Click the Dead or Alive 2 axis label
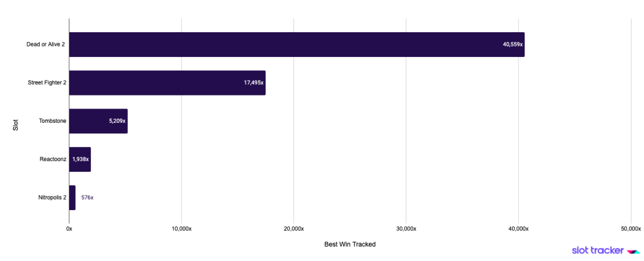The image size is (644, 261). tap(46, 45)
